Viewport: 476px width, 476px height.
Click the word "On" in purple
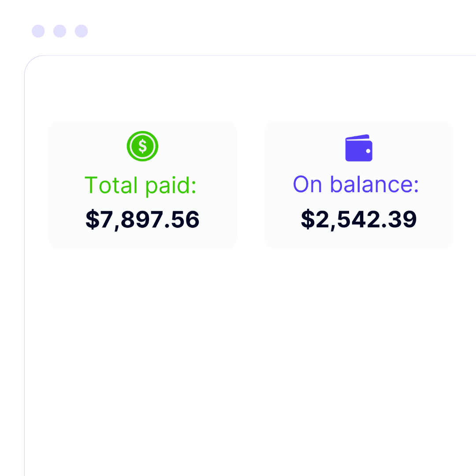point(307,184)
